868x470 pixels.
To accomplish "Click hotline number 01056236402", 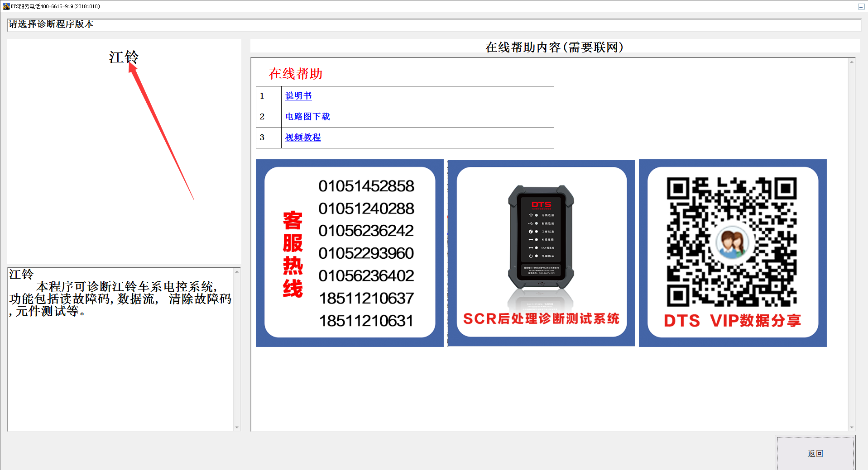I will pyautogui.click(x=366, y=276).
